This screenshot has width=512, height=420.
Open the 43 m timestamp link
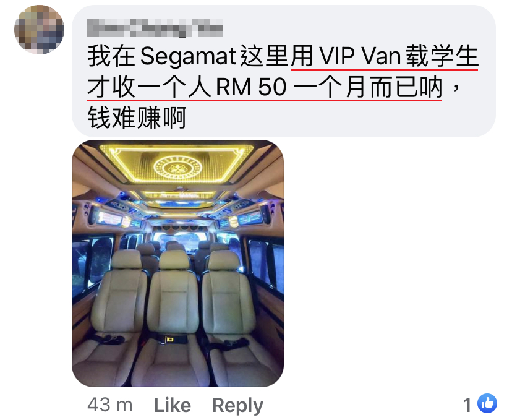click(110, 405)
